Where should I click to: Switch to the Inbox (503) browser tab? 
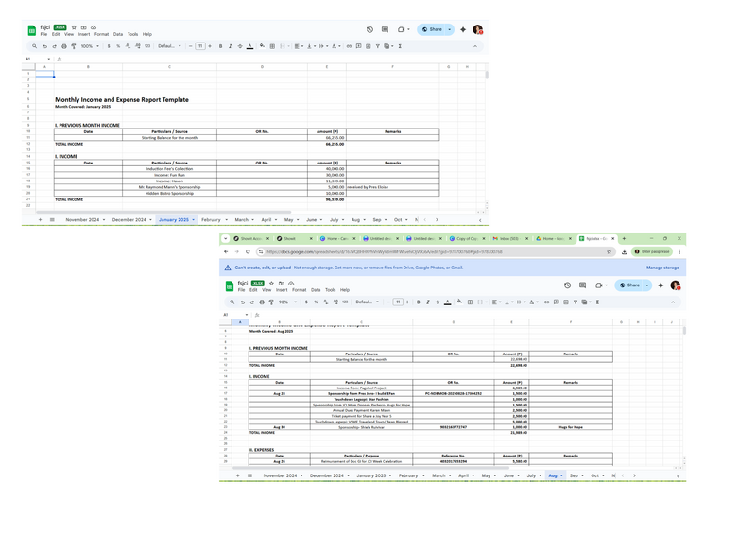(513, 239)
